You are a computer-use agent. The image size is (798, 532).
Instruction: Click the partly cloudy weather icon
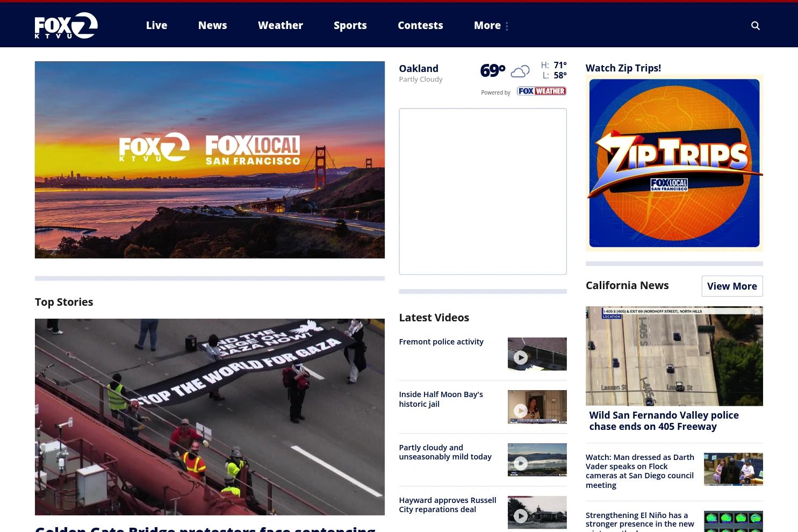point(520,71)
